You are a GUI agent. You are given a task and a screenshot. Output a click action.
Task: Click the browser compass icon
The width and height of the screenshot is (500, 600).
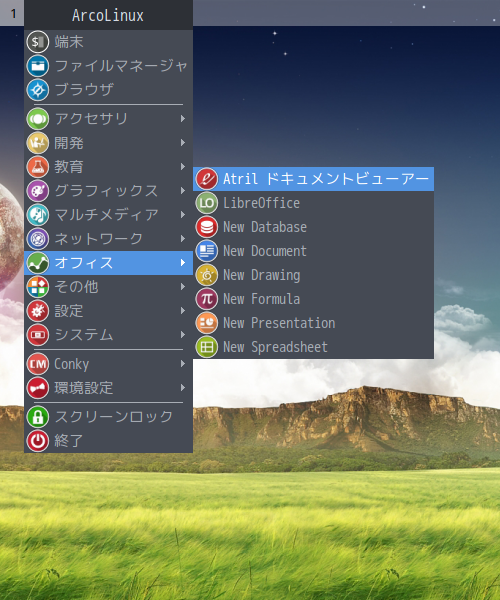click(x=37, y=90)
